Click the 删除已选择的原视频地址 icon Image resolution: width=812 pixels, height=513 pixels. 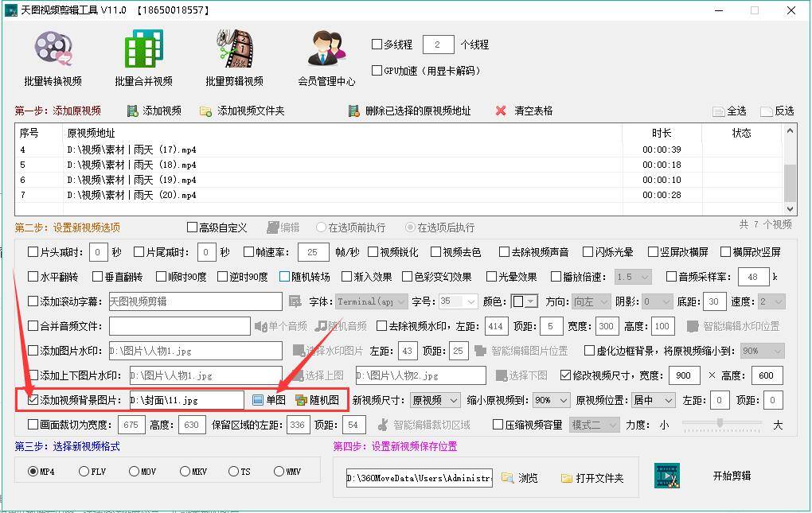pyautogui.click(x=353, y=111)
